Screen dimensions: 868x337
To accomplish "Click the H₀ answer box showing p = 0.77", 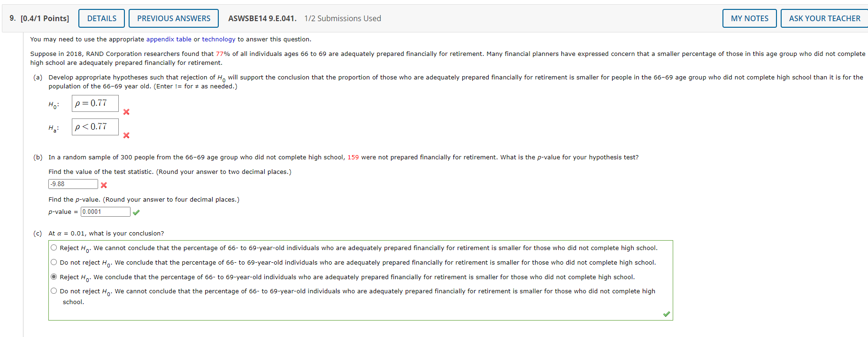I will 94,103.
